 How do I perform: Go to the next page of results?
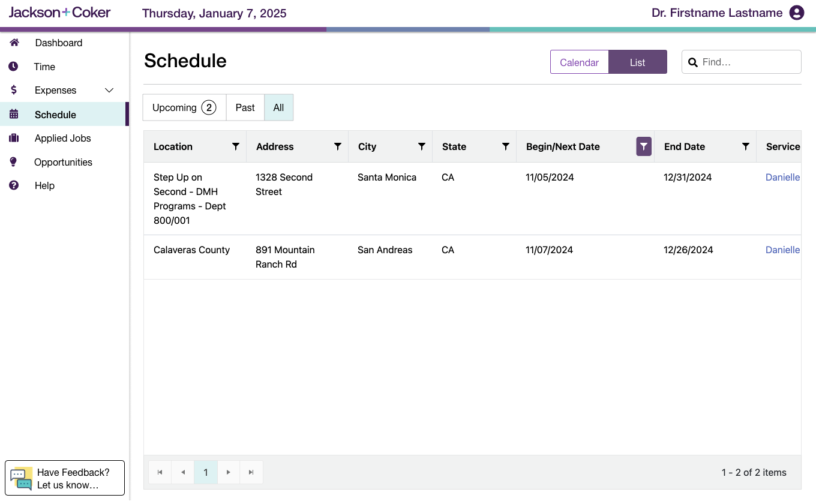pos(229,472)
